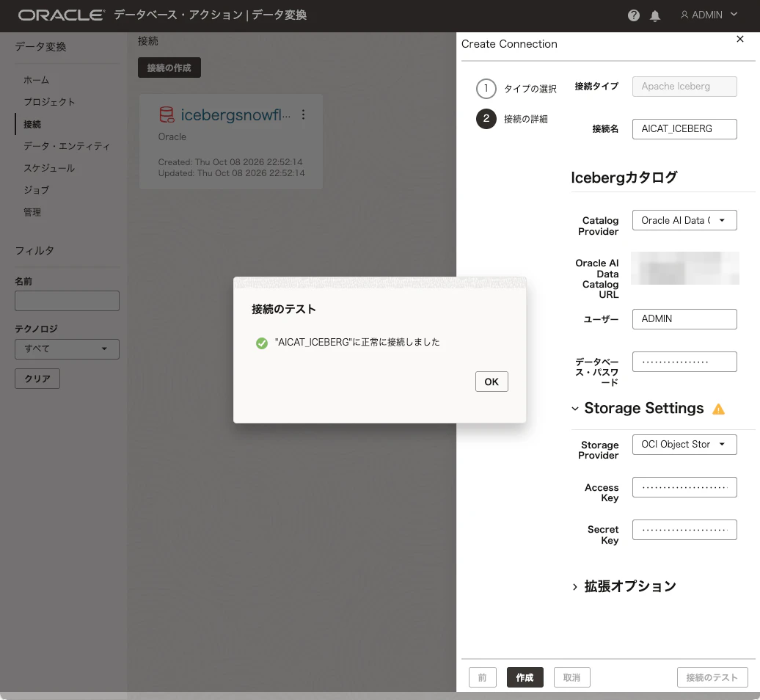This screenshot has height=700, width=760.
Task: Open 接続 in the sidebar
Action: (x=32, y=124)
